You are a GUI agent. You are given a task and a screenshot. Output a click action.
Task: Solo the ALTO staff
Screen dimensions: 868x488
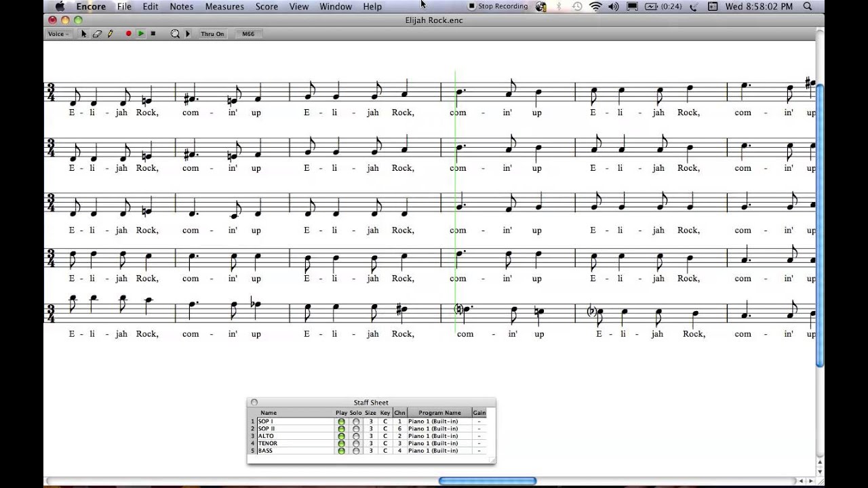tap(356, 436)
